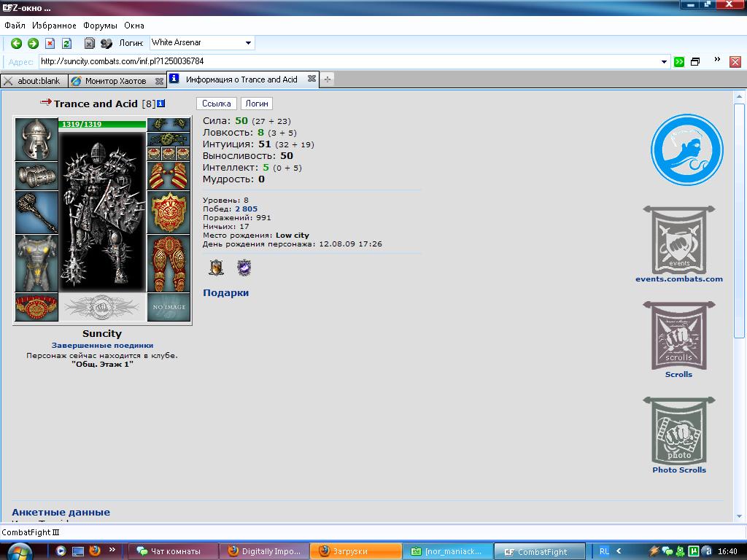Close the Информация о Trance and Acid tab
Image resolution: width=747 pixels, height=560 pixels.
[311, 79]
